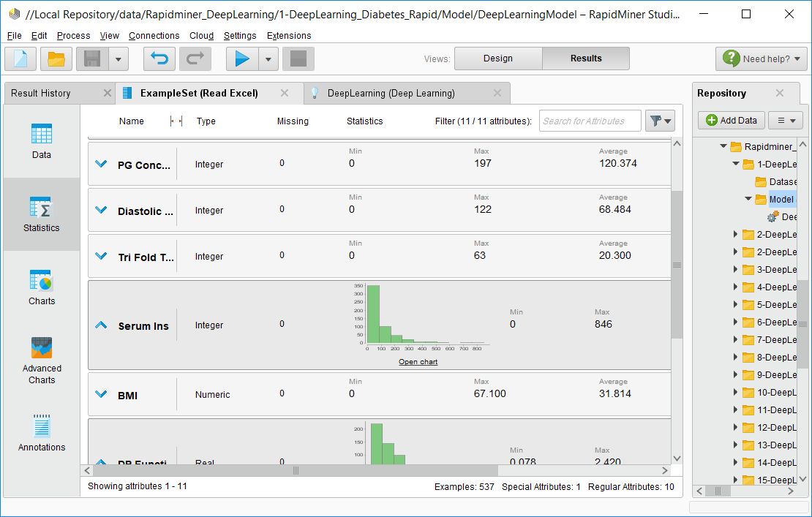The width and height of the screenshot is (812, 517).
Task: Click the Open chart link for Serum Ins
Action: 418,362
